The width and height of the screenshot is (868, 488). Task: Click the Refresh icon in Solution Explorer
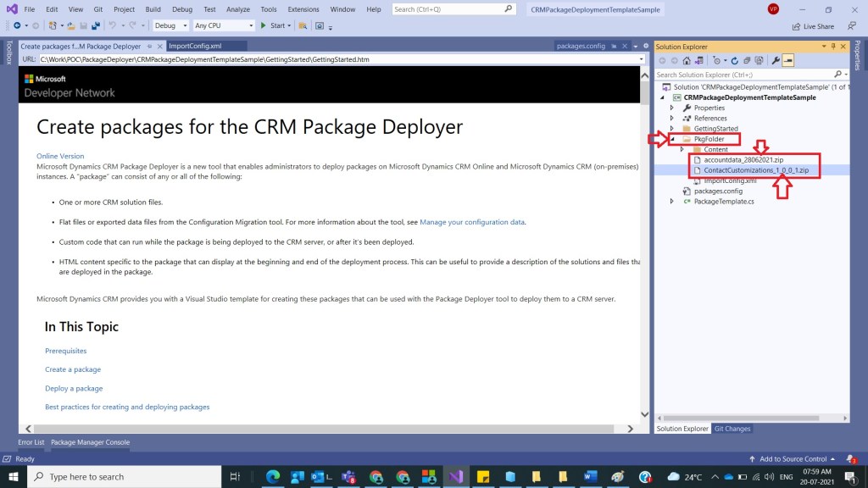(x=734, y=61)
